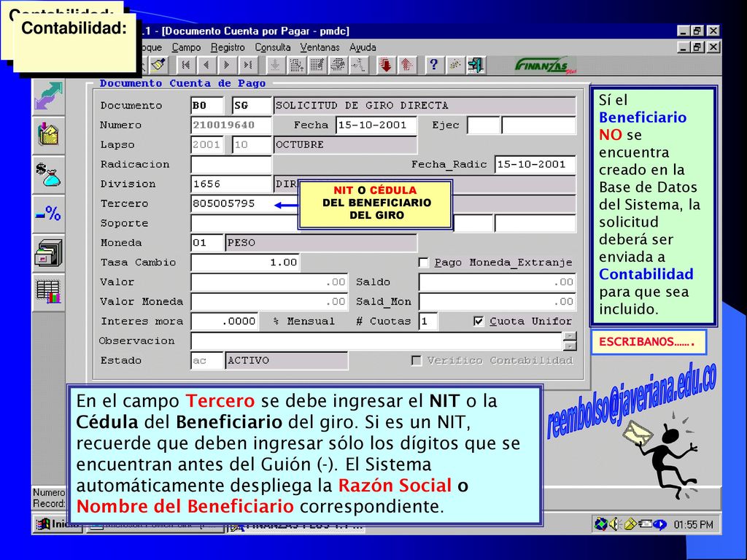Click the grid with pencil toolbar icon
747x560 pixels.
[x=317, y=65]
